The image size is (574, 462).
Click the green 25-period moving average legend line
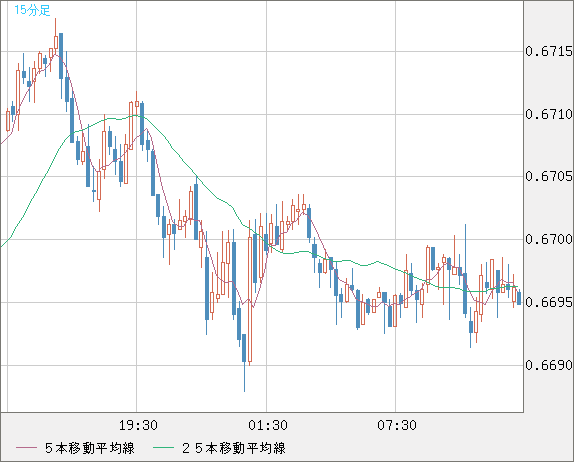pyautogui.click(x=163, y=448)
